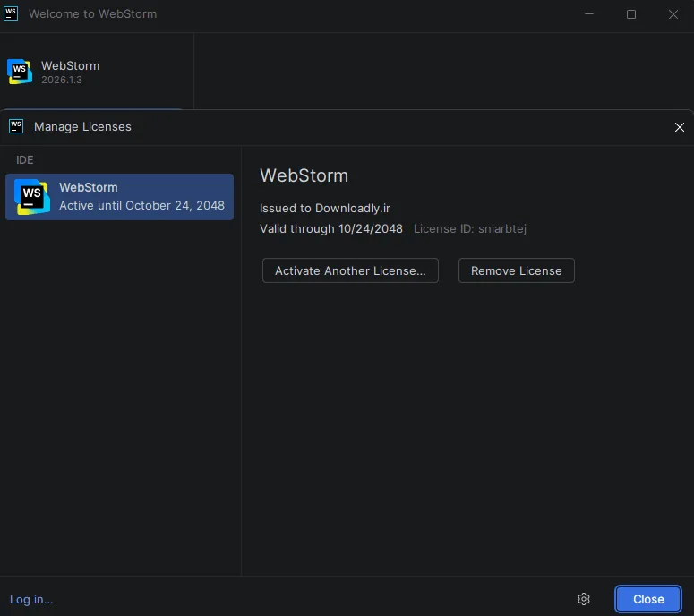Maximize the Welcome to WebStorm window
This screenshot has width=694, height=616.
[x=631, y=14]
